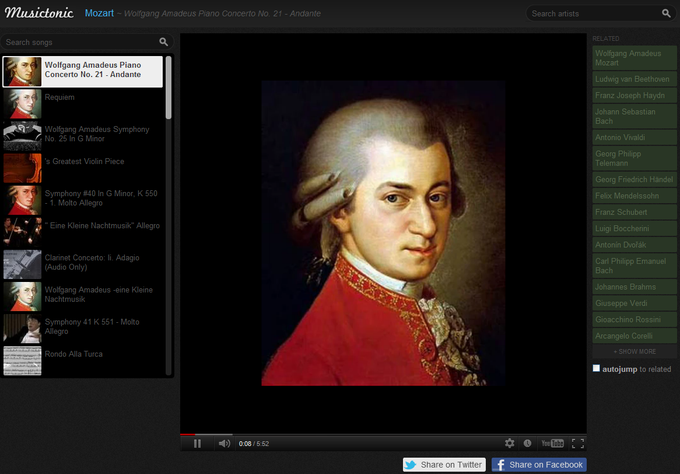This screenshot has height=474, width=680.
Task: Click the watch later clock icon
Action: point(527,443)
